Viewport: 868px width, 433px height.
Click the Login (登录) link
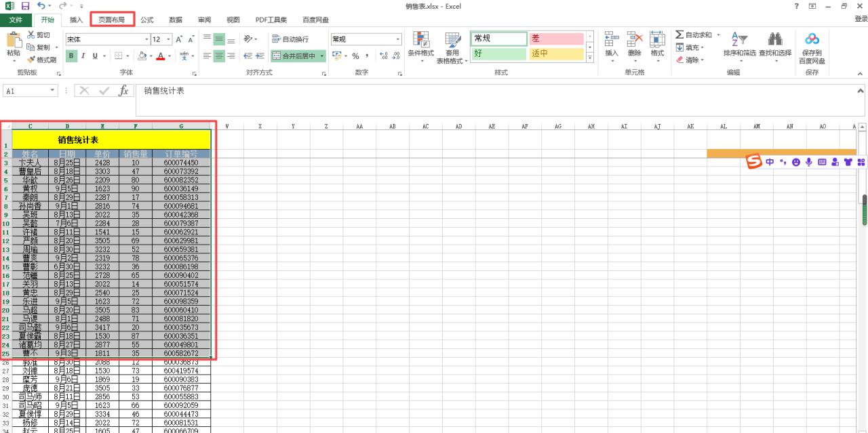861,19
